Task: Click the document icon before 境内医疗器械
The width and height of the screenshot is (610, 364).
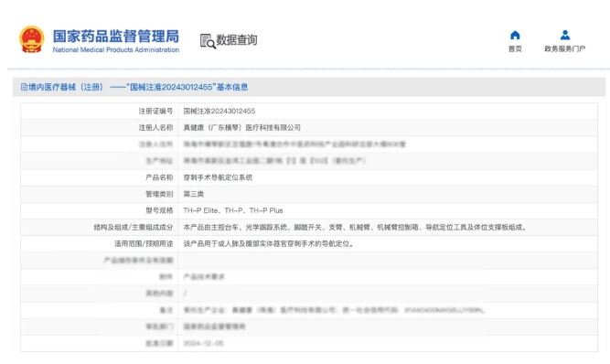Action: click(x=24, y=87)
